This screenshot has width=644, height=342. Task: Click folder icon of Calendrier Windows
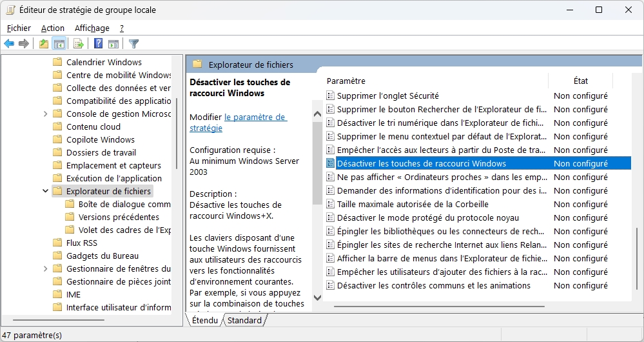coord(57,62)
